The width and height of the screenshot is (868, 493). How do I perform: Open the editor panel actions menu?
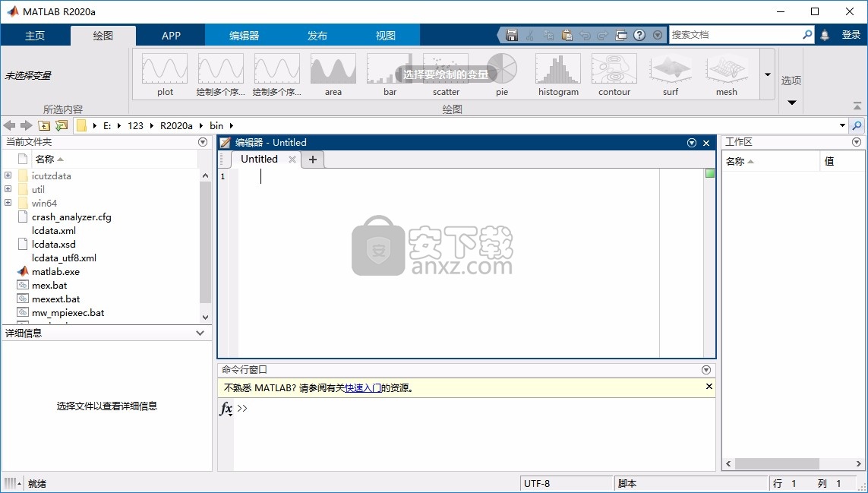[691, 143]
